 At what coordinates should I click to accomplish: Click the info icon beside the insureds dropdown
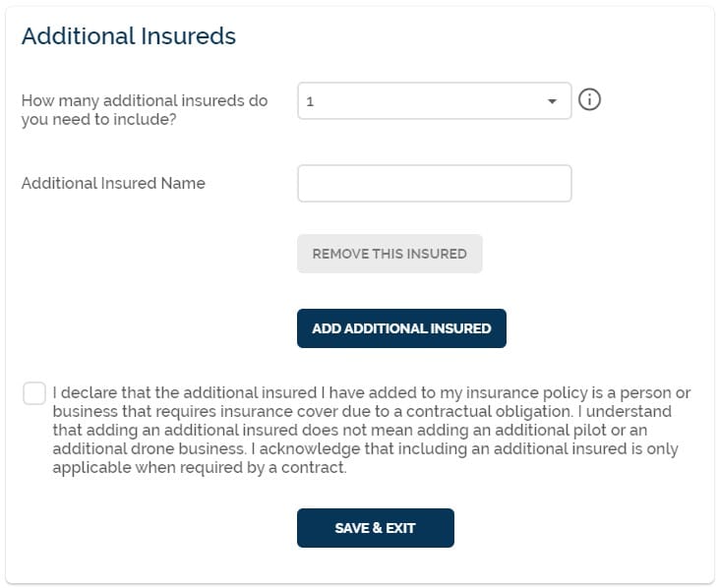click(x=589, y=99)
